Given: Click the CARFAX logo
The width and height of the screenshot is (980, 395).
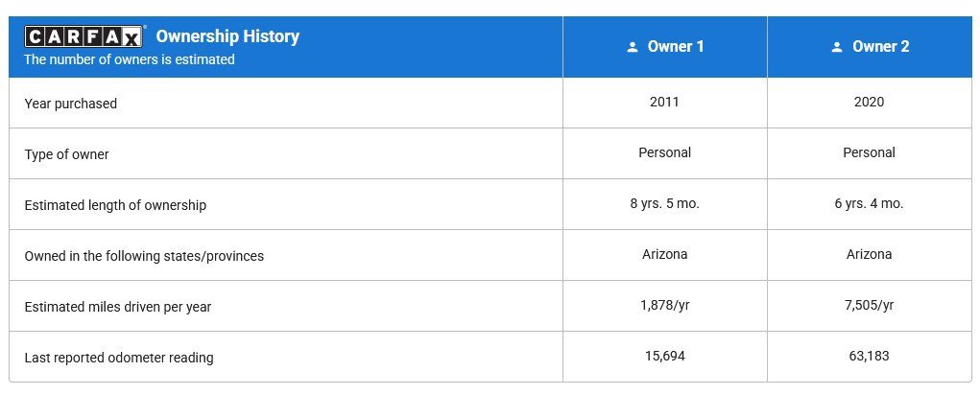Looking at the screenshot, I should 84,36.
